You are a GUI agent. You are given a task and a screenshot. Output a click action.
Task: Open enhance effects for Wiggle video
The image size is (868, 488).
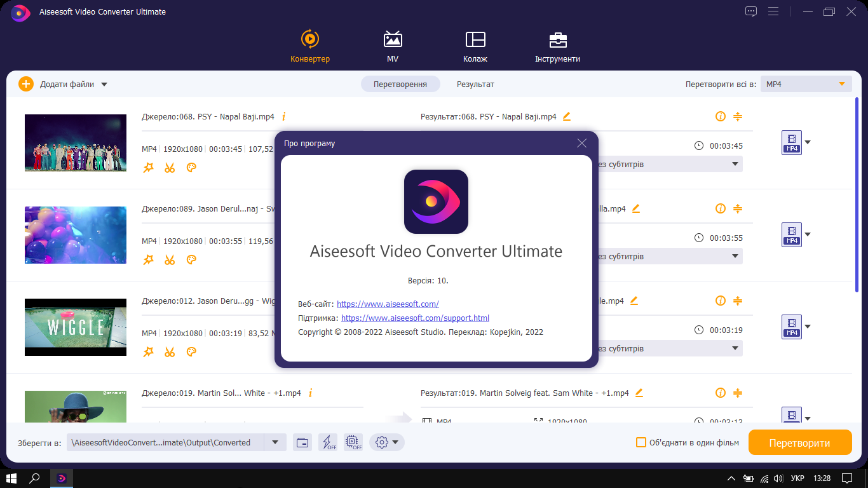tap(148, 351)
